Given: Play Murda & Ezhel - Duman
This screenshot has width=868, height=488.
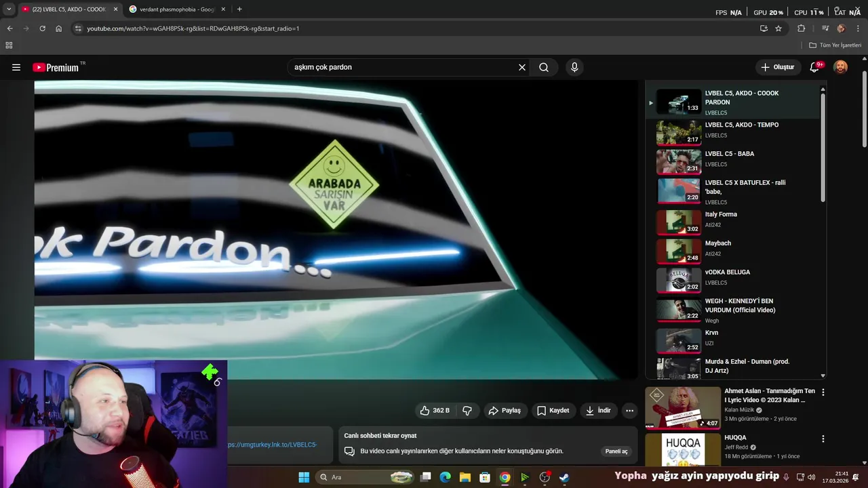Looking at the screenshot, I should point(733,367).
